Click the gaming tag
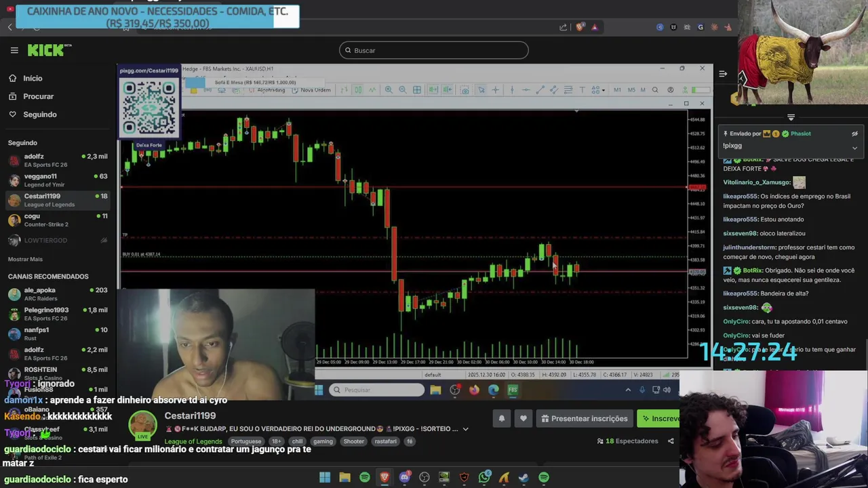 tap(323, 441)
